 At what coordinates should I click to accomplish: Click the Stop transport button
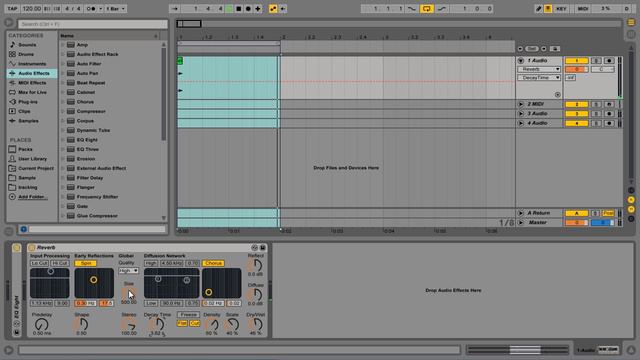[239, 9]
